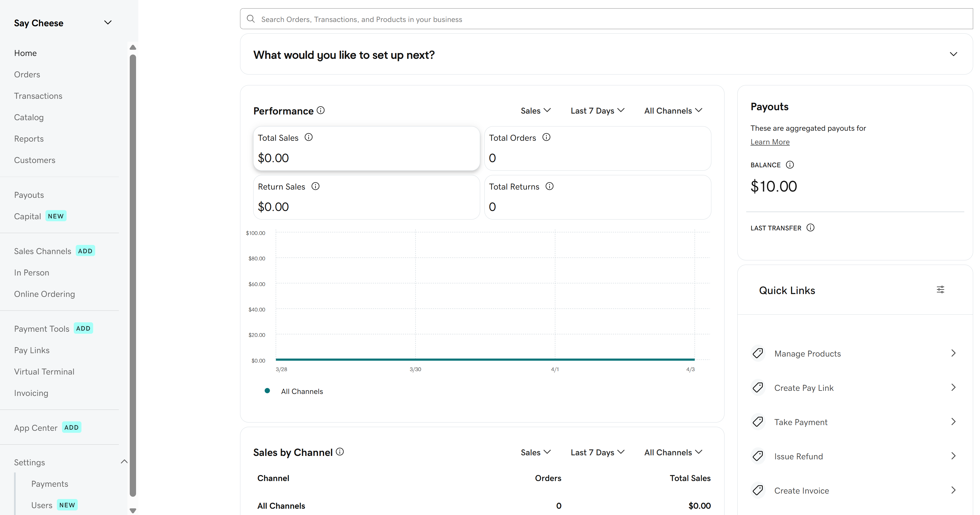
Task: Open Performance All Channels dropdown
Action: [x=672, y=110]
